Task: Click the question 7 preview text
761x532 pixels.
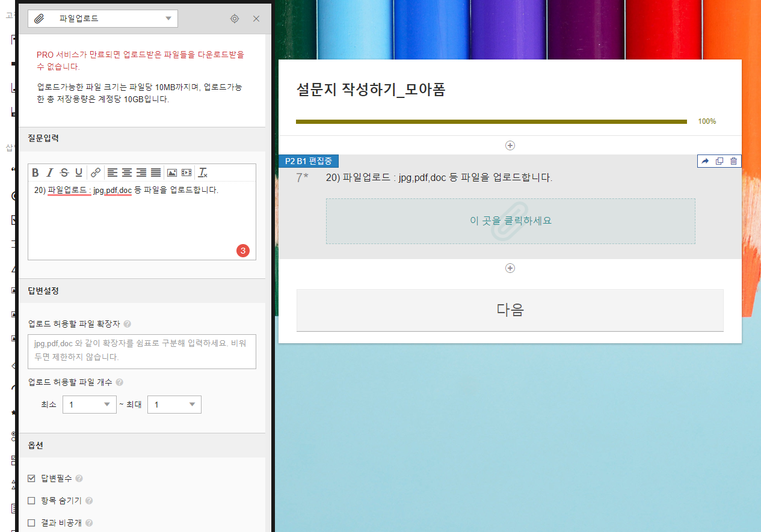Action: click(x=439, y=178)
